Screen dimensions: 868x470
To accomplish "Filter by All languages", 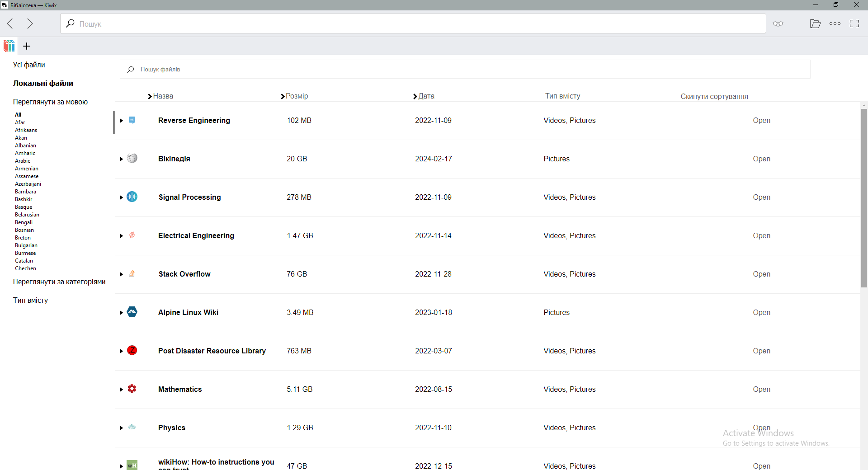I will coord(18,115).
